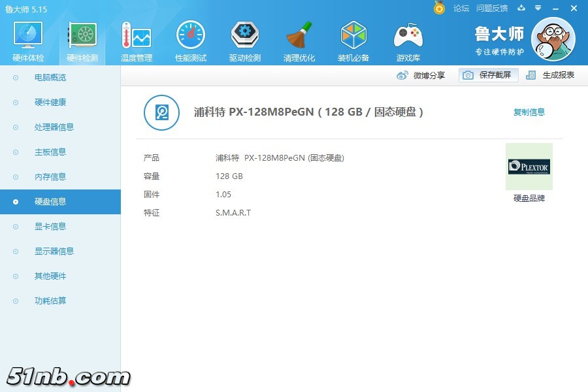Select 电脑概览 in the sidebar

(50, 78)
